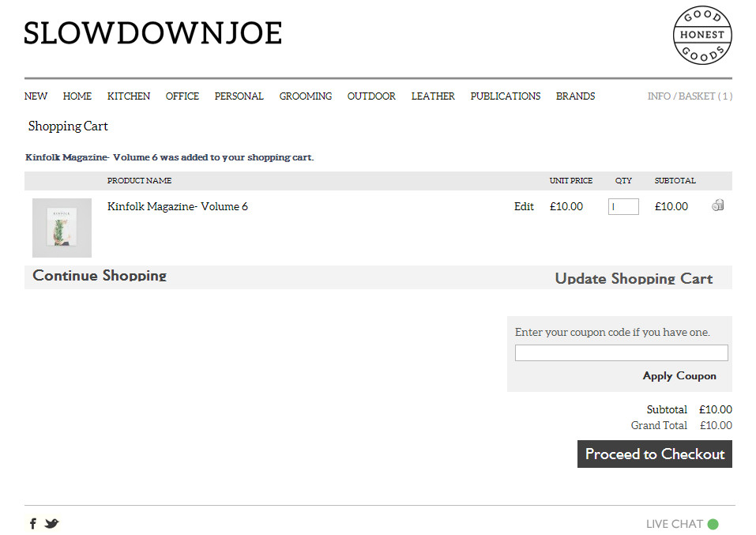Go to SLOWDOWNJOE logo homepage
The width and height of the screenshot is (756, 535).
coord(152,33)
